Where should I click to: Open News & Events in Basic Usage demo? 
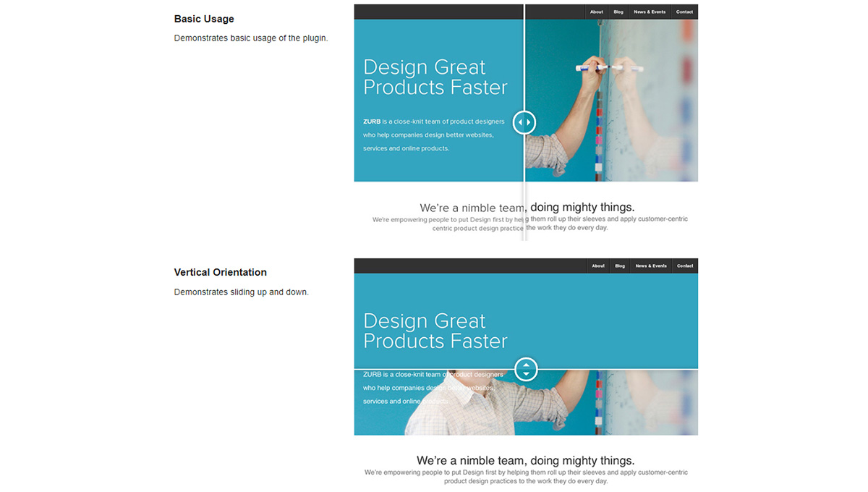click(x=650, y=12)
